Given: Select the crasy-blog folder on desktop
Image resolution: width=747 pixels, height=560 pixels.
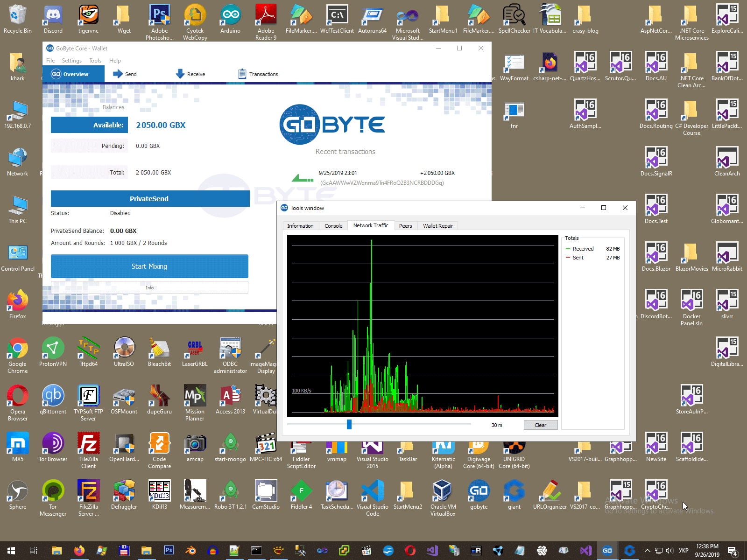Looking at the screenshot, I should click(585, 19).
